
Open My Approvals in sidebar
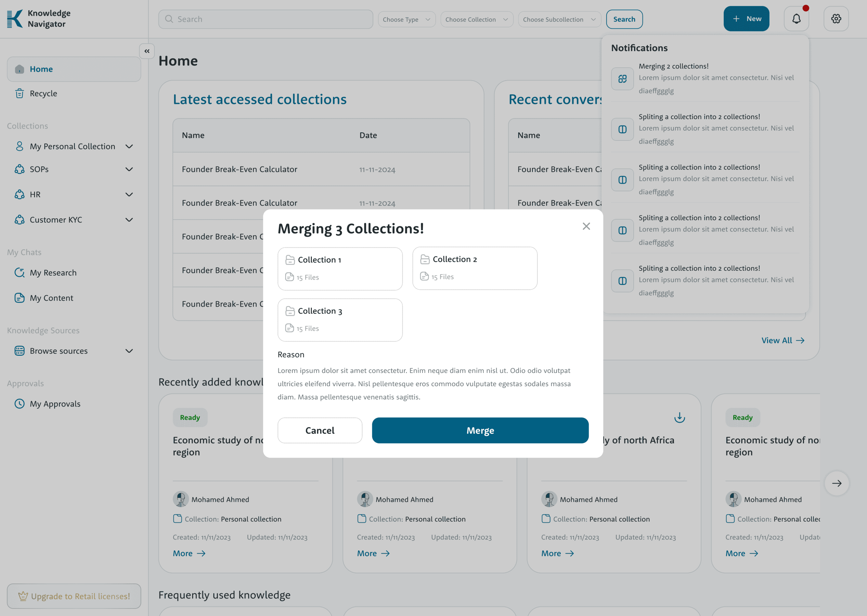(x=55, y=404)
